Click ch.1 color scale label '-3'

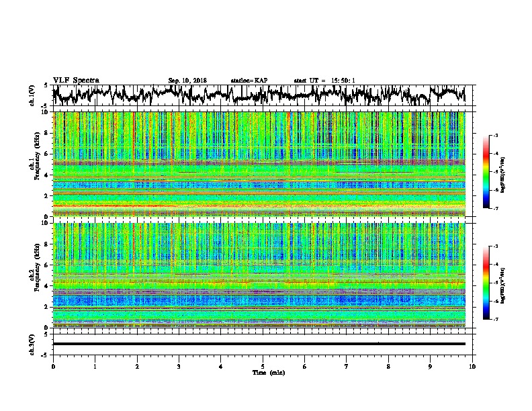click(x=496, y=136)
